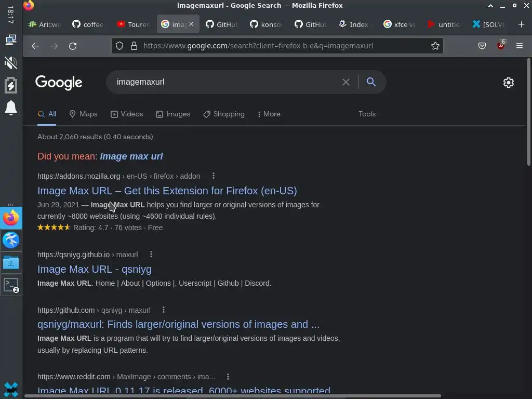Bookmark this page with the star
Screen dimensions: 532x399
pos(435,46)
